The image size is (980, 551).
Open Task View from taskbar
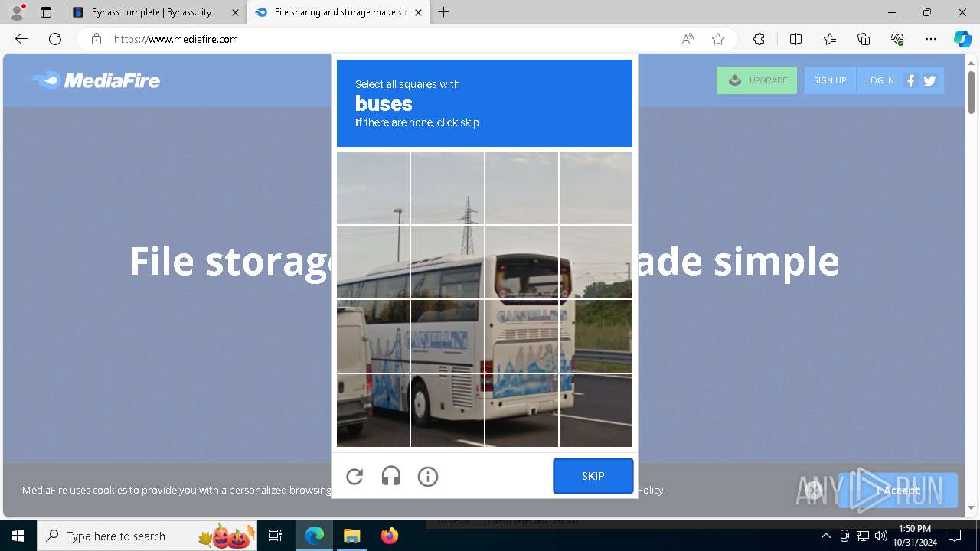point(276,536)
